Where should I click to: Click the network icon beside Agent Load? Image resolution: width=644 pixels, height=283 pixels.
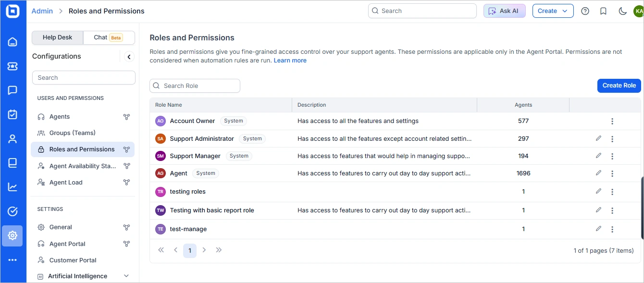(x=126, y=183)
